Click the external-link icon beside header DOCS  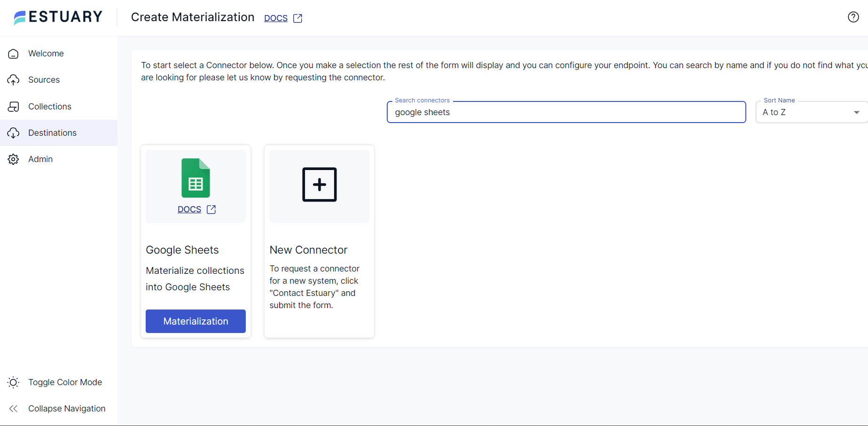[x=298, y=18]
